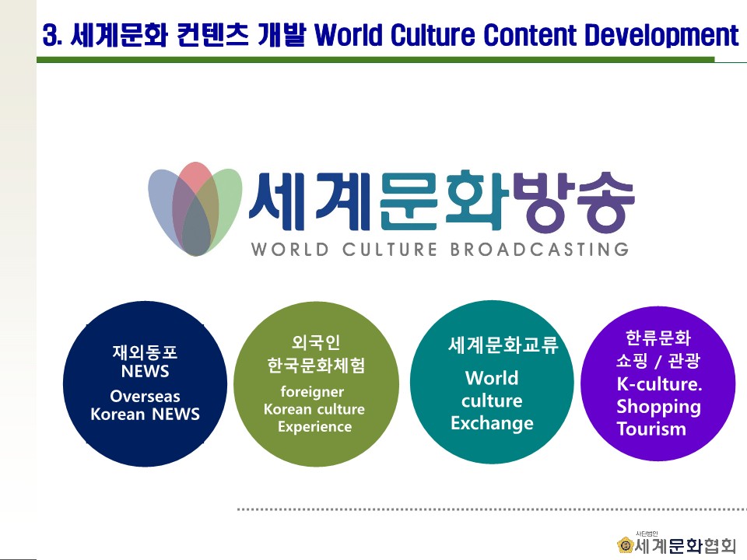The height and width of the screenshot is (560, 747).
Task: Select the 'WORLD CULTURE BROADCASTING' subtitle
Action: click(x=440, y=249)
